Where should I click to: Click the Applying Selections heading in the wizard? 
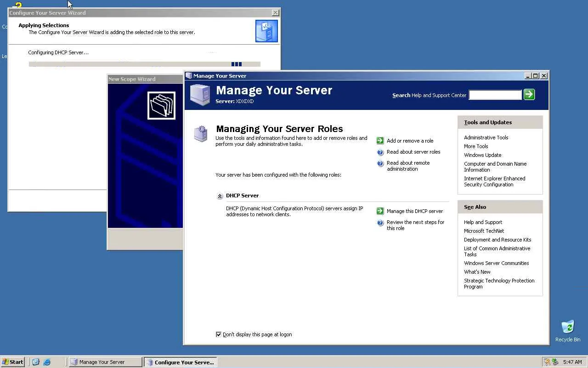coord(44,25)
